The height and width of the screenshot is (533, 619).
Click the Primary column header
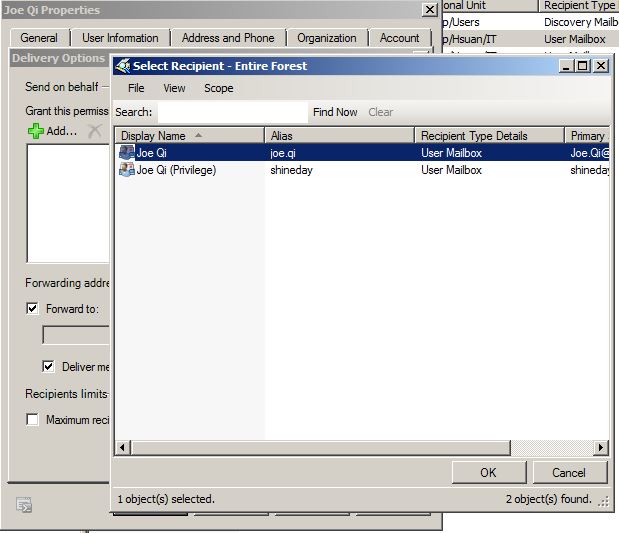coord(587,135)
